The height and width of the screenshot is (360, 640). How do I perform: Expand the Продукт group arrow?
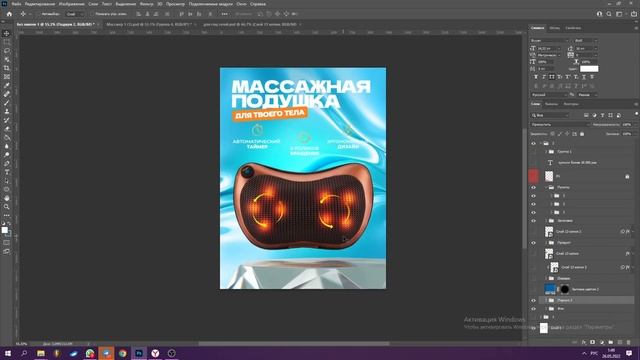point(546,243)
